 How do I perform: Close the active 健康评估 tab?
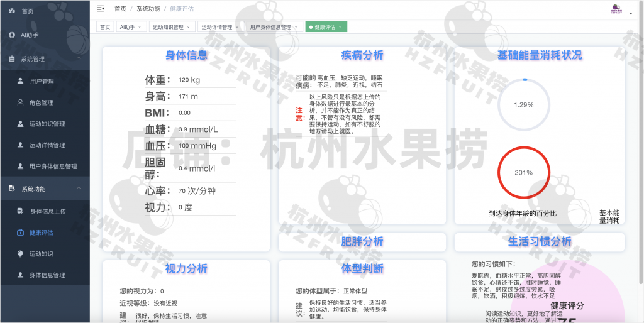340,27
